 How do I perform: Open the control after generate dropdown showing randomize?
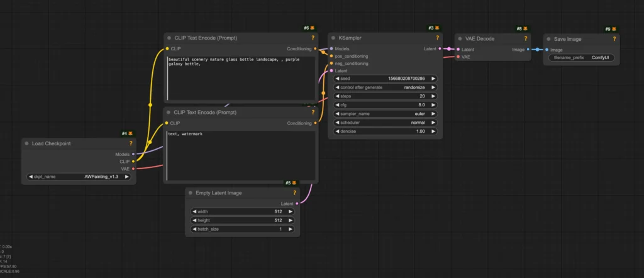tap(385, 87)
